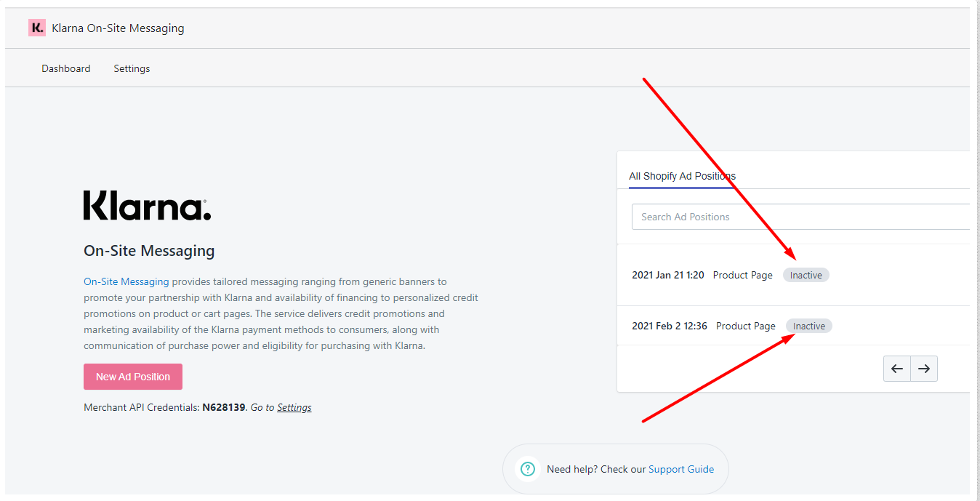Screen dimensions: 980x501
Task: Click Inactive badge on Jan 21 row
Action: [x=806, y=275]
